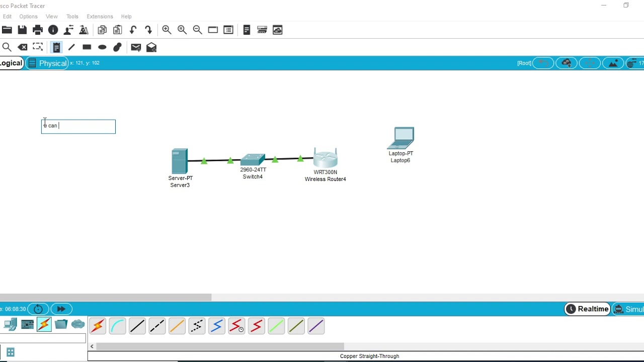The height and width of the screenshot is (362, 644).
Task: Select the Connections lightning category icon
Action: coord(44,325)
